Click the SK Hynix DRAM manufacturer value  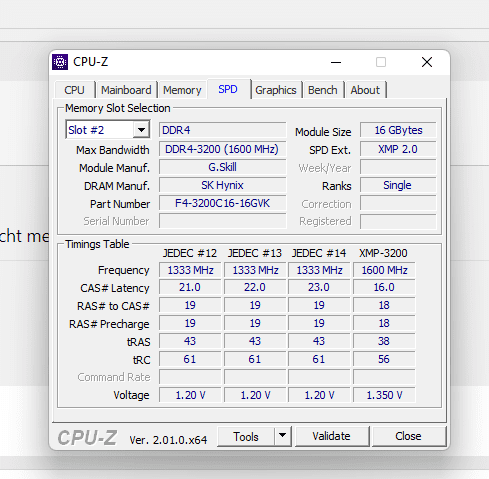222,185
